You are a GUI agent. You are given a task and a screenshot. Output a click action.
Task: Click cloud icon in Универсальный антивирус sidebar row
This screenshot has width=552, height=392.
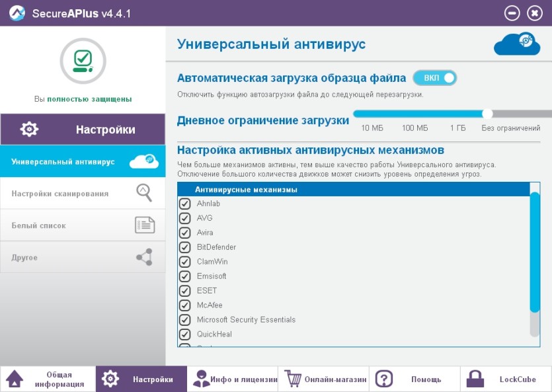click(x=144, y=161)
